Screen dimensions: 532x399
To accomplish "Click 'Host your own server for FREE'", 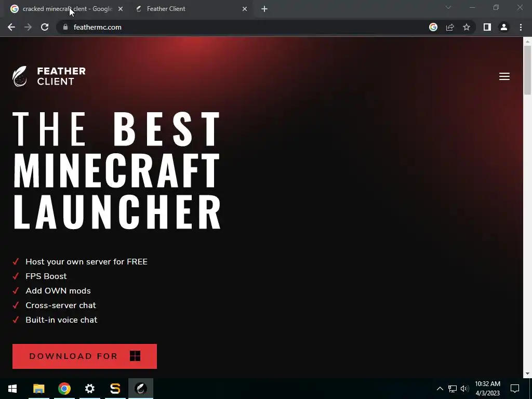I will coord(87,262).
